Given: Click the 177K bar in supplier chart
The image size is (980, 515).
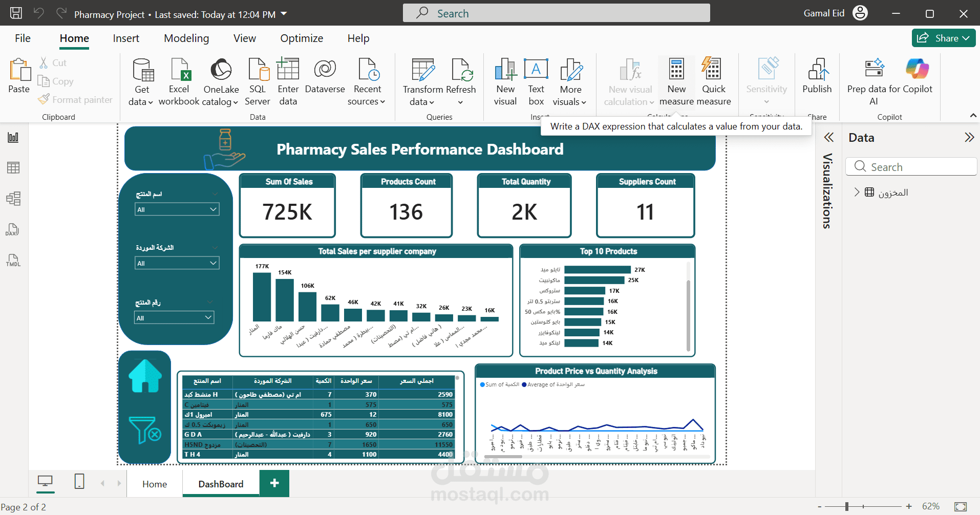Looking at the screenshot, I should [262, 297].
